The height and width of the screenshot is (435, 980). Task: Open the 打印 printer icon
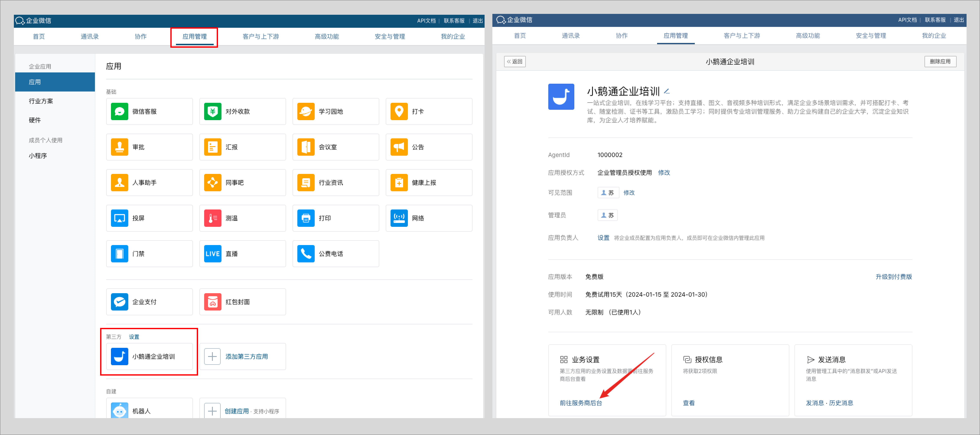[x=306, y=218]
